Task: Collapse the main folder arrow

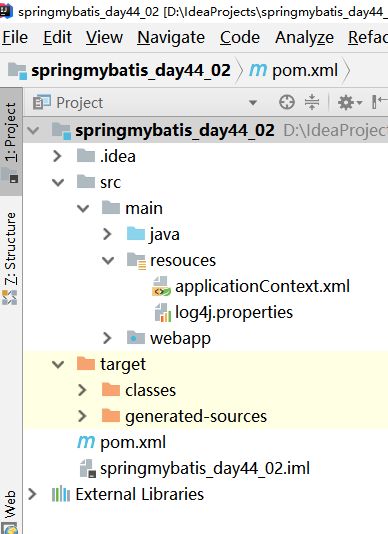Action: click(x=83, y=208)
